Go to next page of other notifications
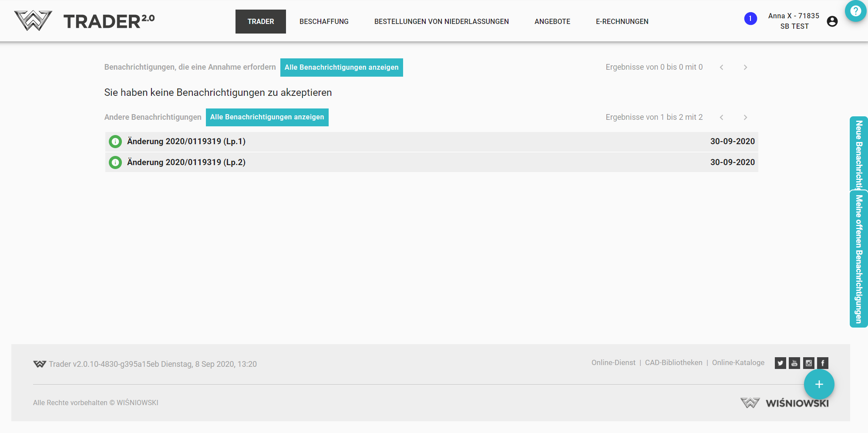Screen dimensions: 868x433 745,118
